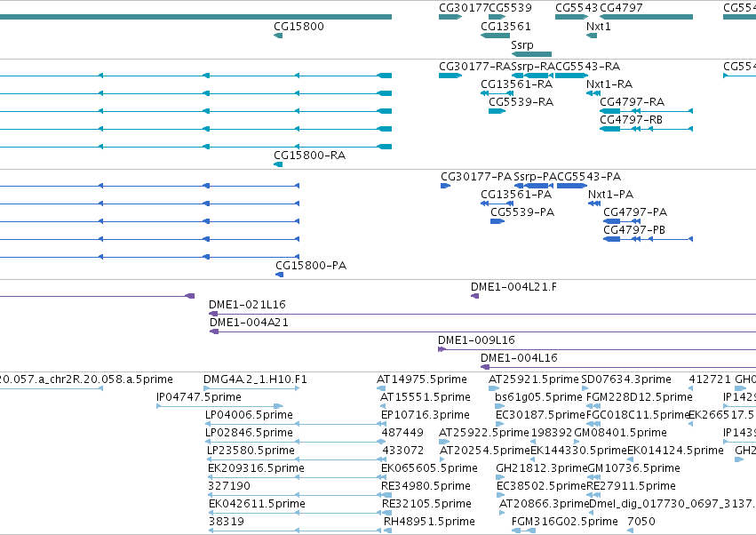The width and height of the screenshot is (756, 535).
Task: Click the AT25921.5prime EST label
Action: tap(534, 379)
